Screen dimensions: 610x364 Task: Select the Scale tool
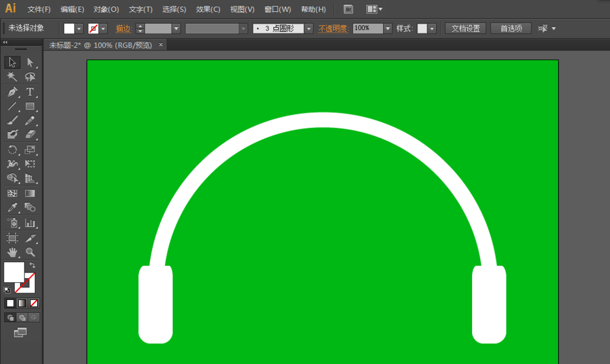[30, 150]
